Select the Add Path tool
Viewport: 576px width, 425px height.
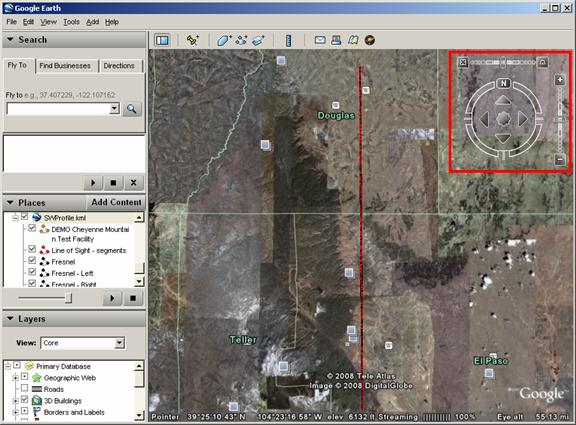coord(241,40)
